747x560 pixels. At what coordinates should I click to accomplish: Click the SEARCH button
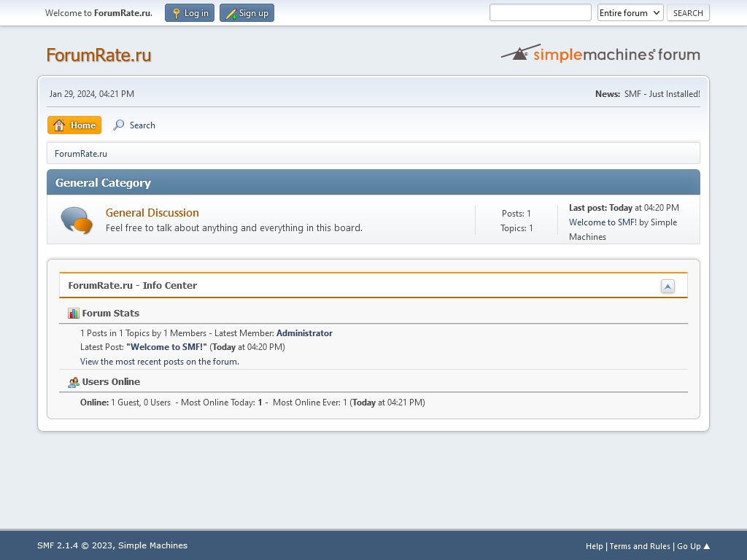click(688, 13)
